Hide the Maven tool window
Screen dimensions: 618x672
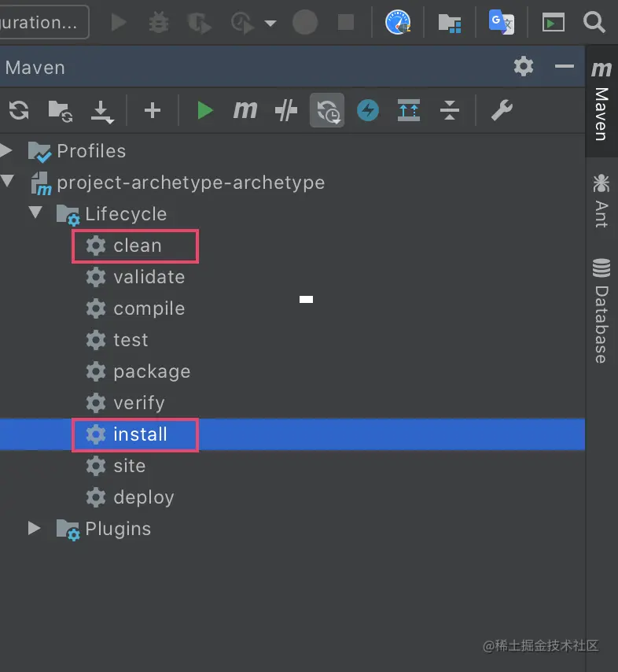tap(564, 66)
